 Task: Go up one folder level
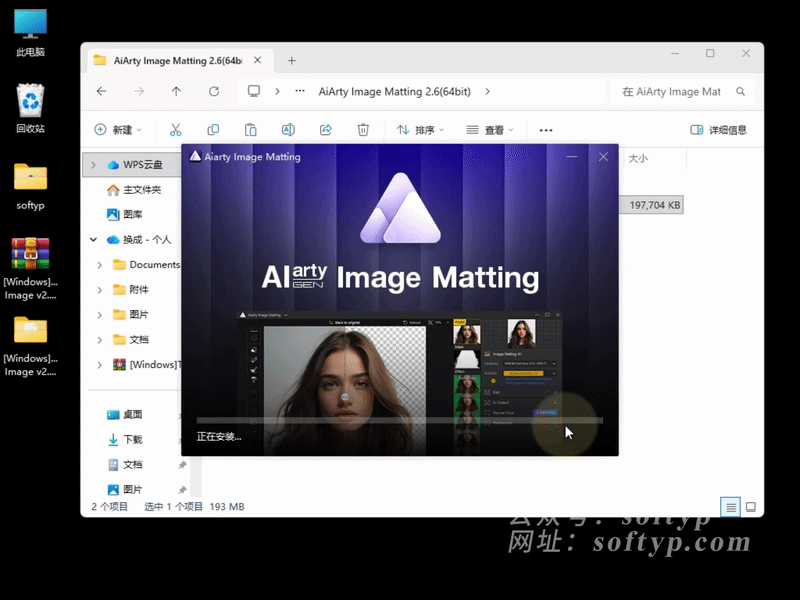[176, 91]
